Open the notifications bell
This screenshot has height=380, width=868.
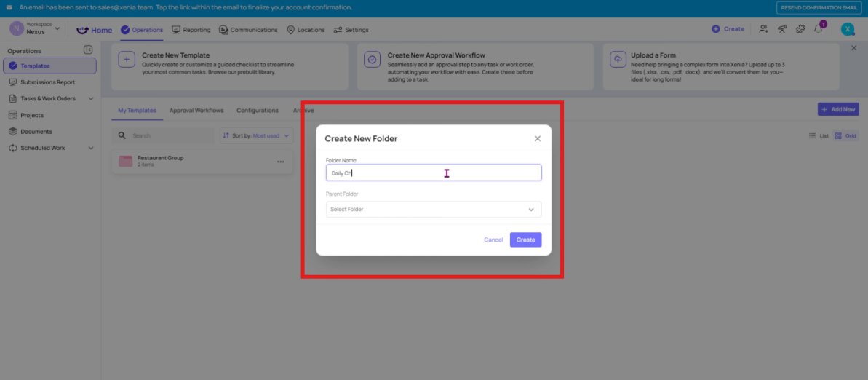(819, 29)
